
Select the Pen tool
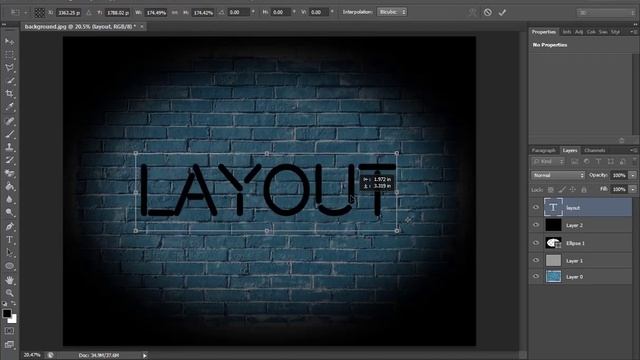point(9,227)
